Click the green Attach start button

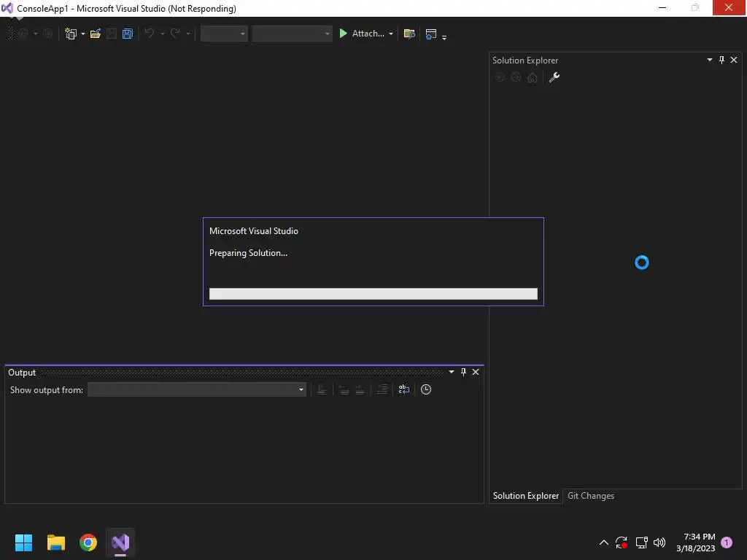(361, 34)
